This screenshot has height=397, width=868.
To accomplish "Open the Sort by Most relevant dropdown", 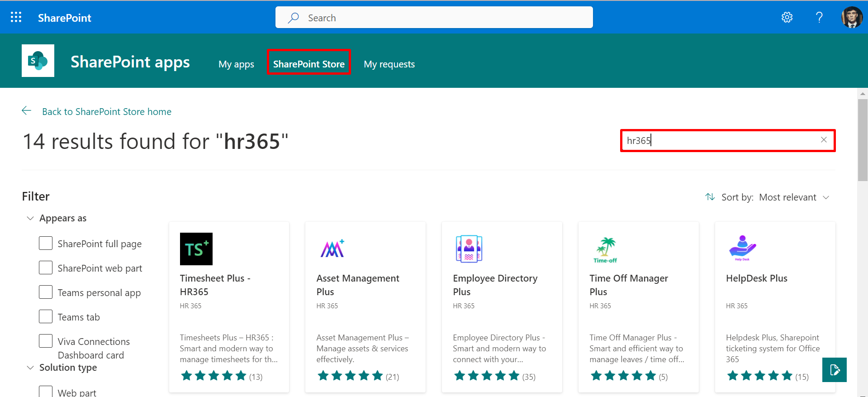I will (x=794, y=197).
